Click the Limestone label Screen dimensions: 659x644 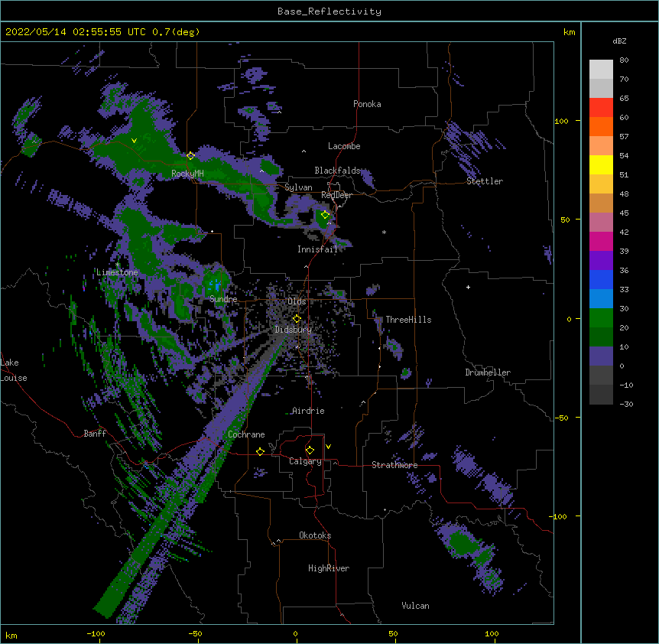(x=117, y=272)
